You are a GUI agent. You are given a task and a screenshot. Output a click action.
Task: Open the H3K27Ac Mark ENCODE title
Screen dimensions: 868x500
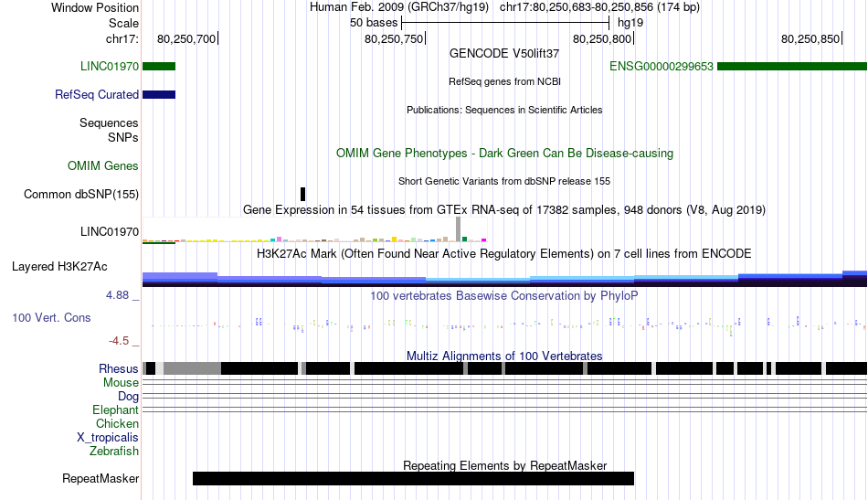[x=504, y=253]
